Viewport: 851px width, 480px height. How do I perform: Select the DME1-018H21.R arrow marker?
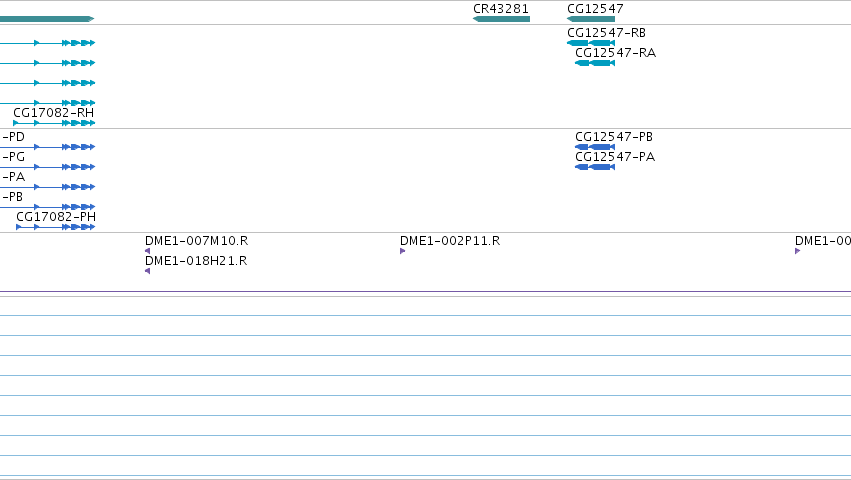(x=148, y=271)
